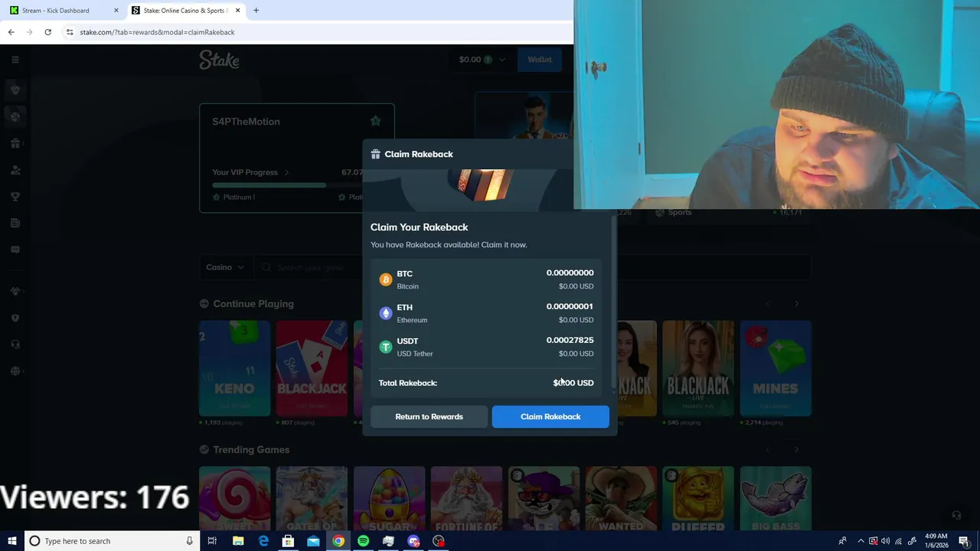Show hidden system tray icons
Image resolution: width=980 pixels, height=551 pixels.
(861, 541)
